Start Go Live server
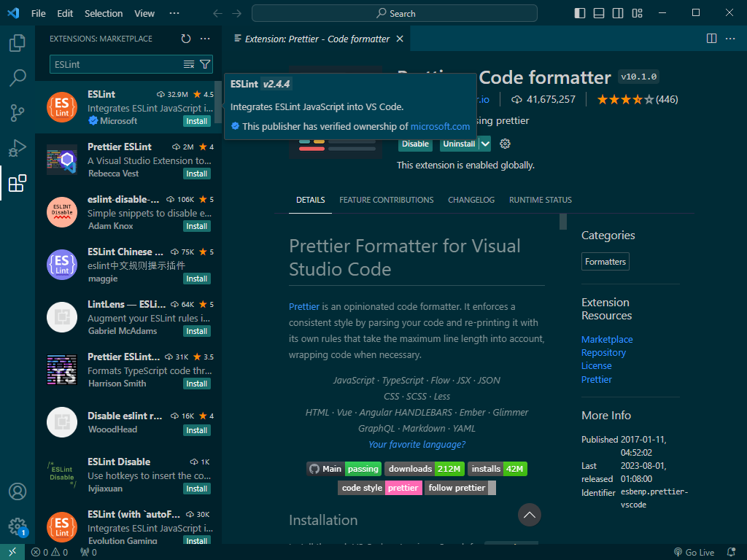The width and height of the screenshot is (747, 560). coord(694,553)
